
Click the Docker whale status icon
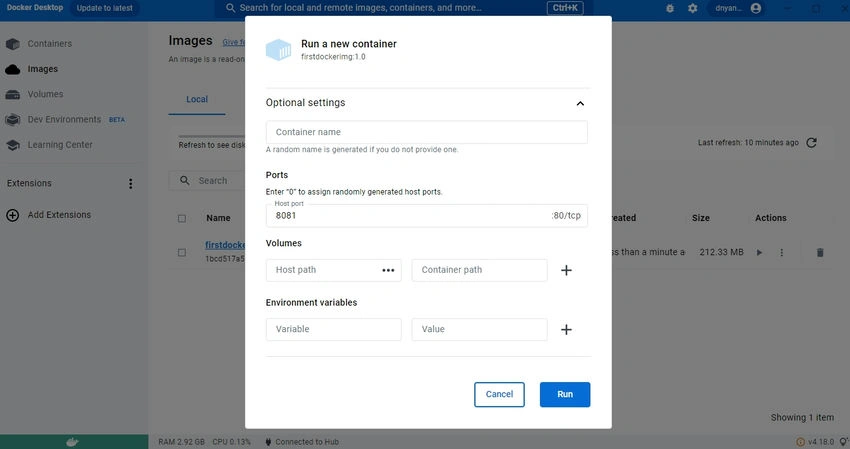tap(73, 442)
